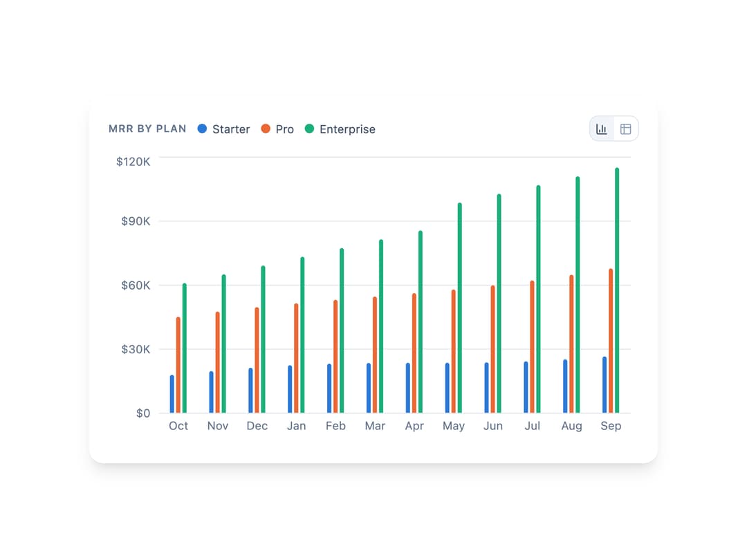Toggle the Pro series legend dot
Image resolution: width=747 pixels, height=560 pixels.
click(x=266, y=129)
